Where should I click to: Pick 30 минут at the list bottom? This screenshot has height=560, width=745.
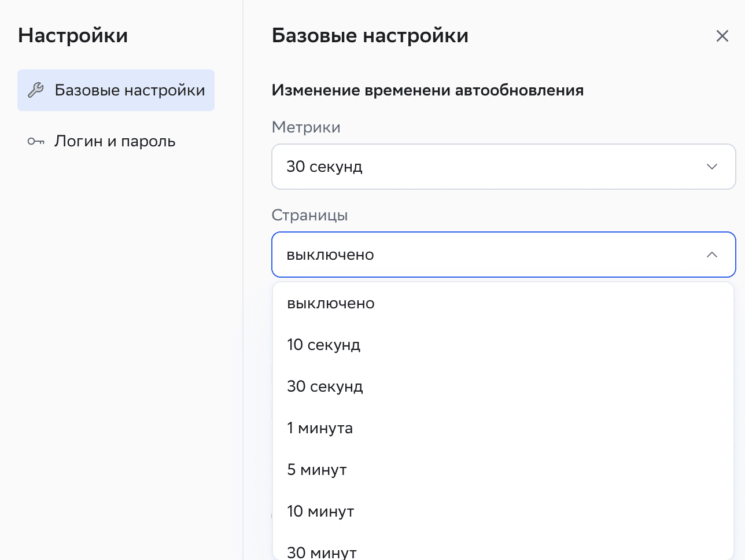[322, 552]
